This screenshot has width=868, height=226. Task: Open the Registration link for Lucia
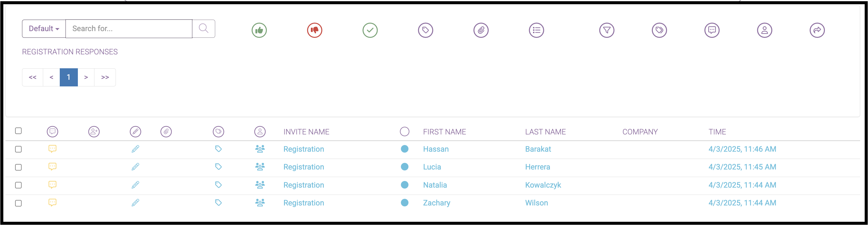[x=304, y=167]
